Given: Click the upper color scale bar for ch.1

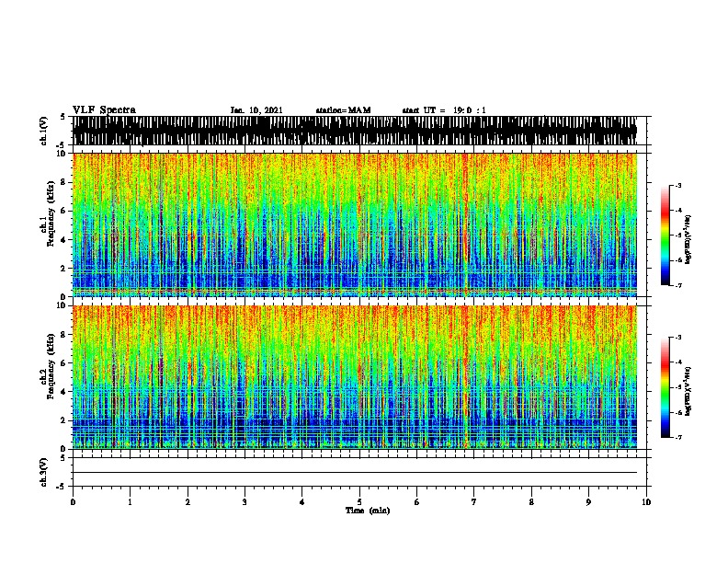Looking at the screenshot, I should (665, 236).
